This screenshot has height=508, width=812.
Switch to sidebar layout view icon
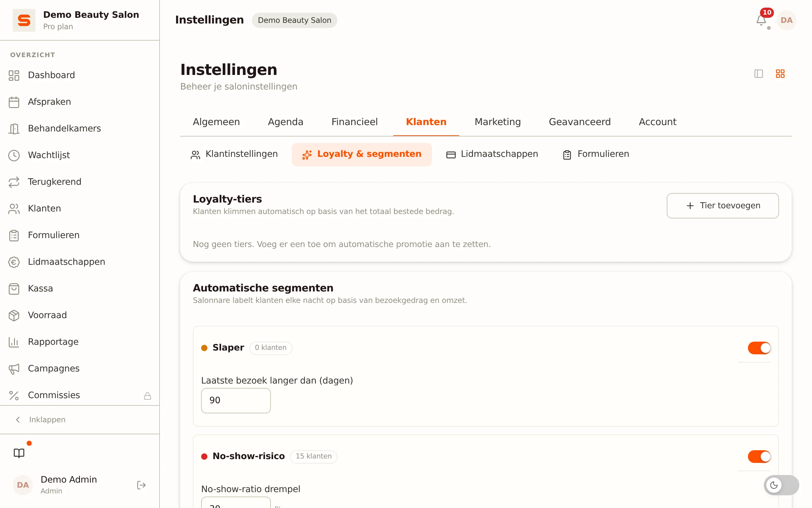tap(759, 74)
